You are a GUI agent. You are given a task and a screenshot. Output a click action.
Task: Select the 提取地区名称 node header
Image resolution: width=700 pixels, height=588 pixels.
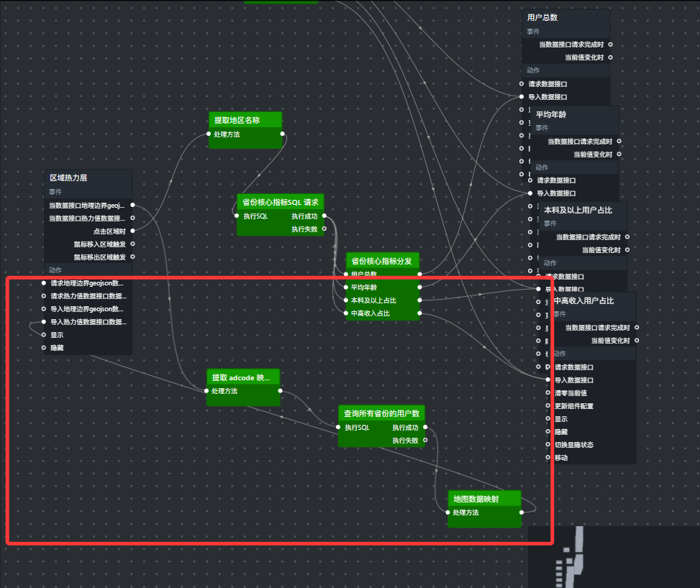click(245, 120)
